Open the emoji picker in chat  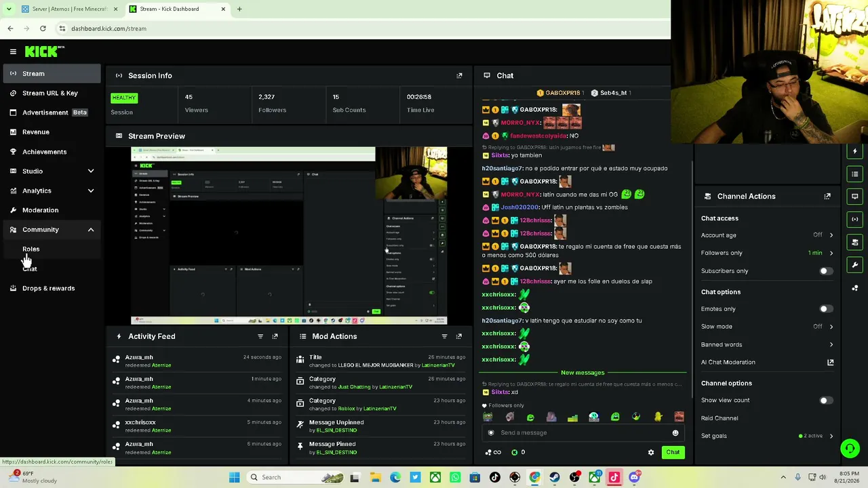tap(675, 433)
